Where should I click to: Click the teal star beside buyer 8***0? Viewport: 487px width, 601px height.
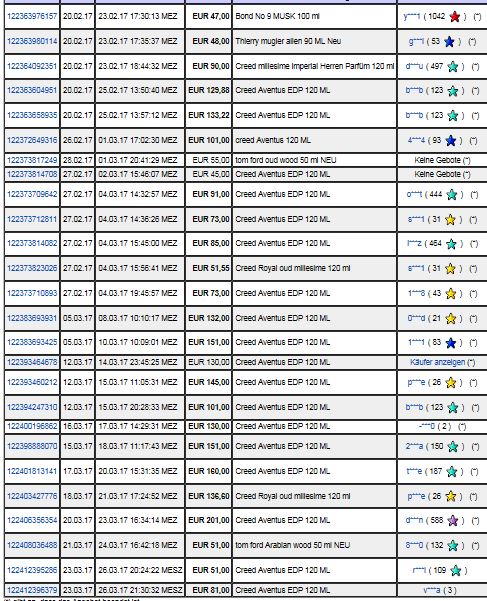click(453, 545)
